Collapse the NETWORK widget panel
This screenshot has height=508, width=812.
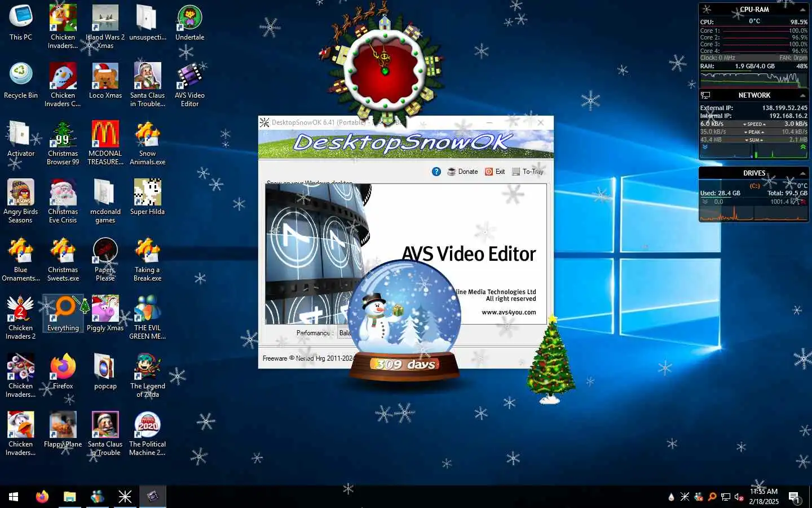coord(802,95)
